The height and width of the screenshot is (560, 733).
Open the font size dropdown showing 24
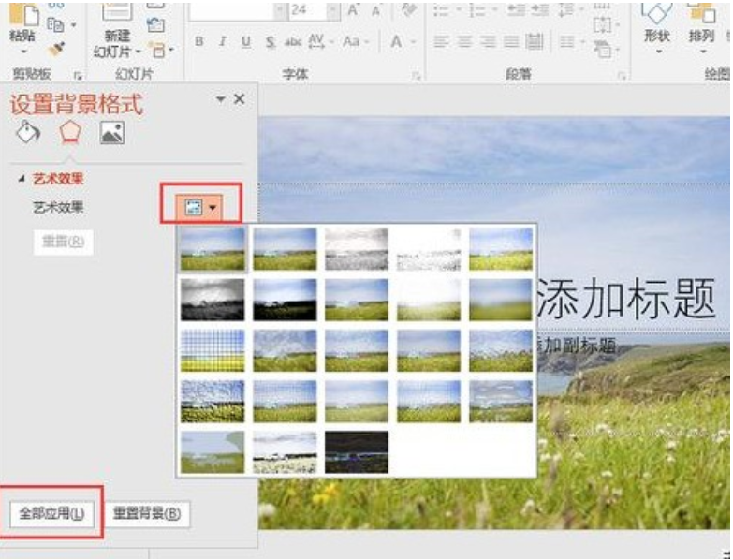click(x=330, y=10)
